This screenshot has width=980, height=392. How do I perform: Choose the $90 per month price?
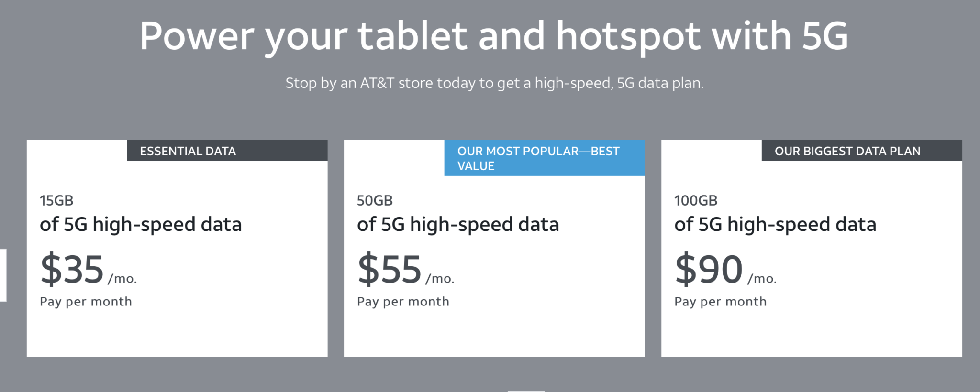click(x=709, y=269)
